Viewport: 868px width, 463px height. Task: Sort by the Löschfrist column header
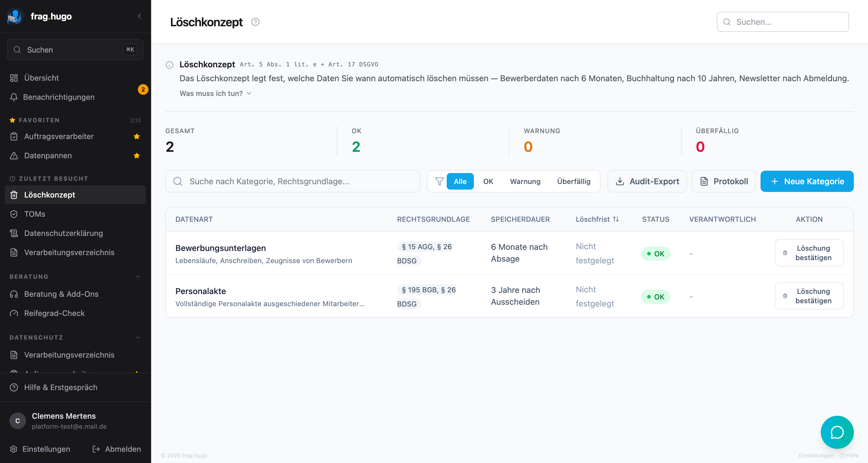pos(597,219)
